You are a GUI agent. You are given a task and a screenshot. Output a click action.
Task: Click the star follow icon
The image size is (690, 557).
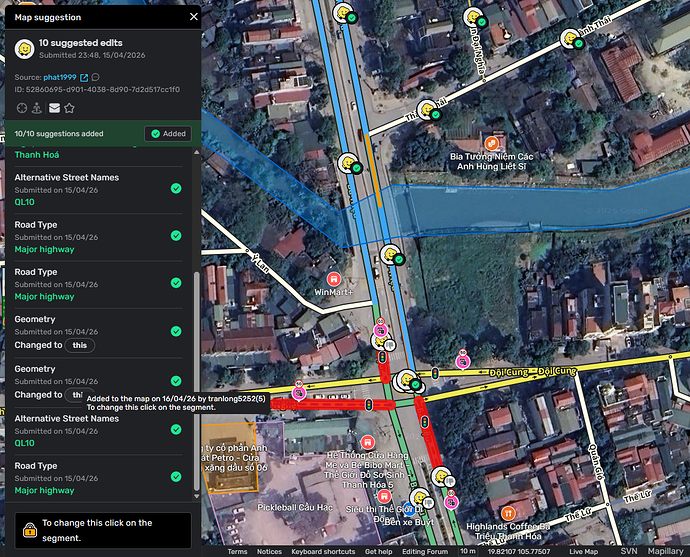[x=69, y=108]
